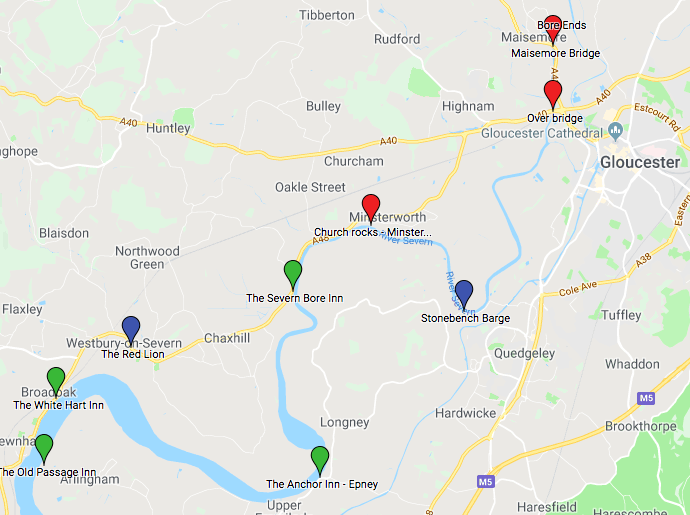This screenshot has width=690, height=515.
Task: Select the red Over bridge pin
Action: tap(553, 94)
